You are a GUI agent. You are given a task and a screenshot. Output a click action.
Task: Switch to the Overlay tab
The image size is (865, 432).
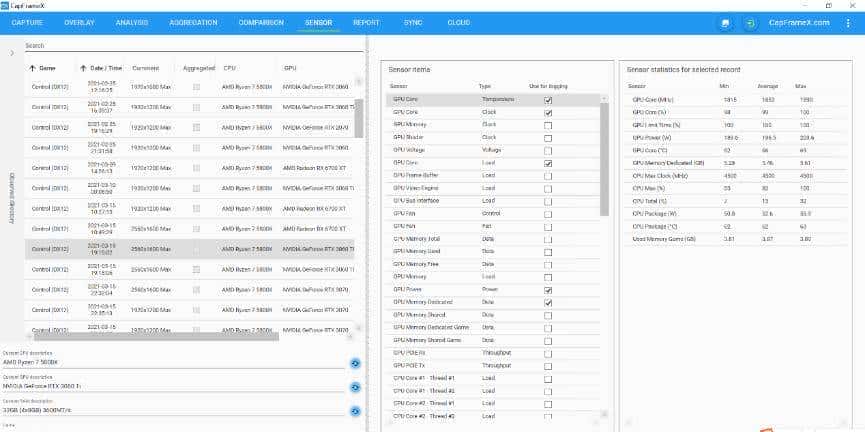coord(79,23)
